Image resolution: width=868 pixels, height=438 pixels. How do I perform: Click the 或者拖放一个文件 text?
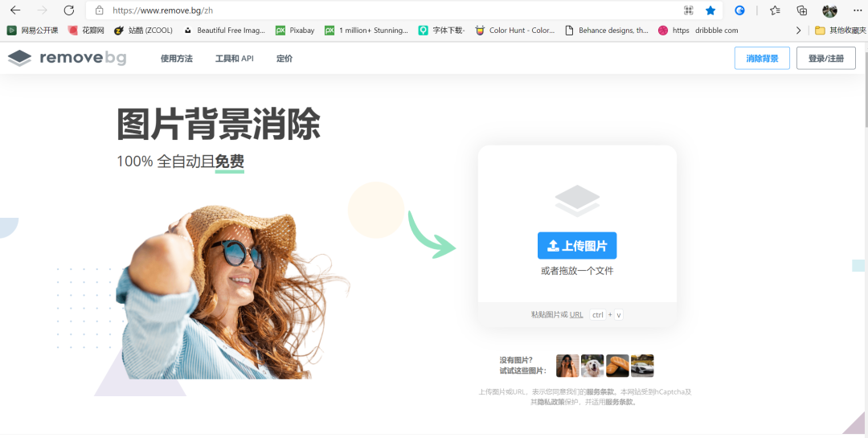point(577,271)
